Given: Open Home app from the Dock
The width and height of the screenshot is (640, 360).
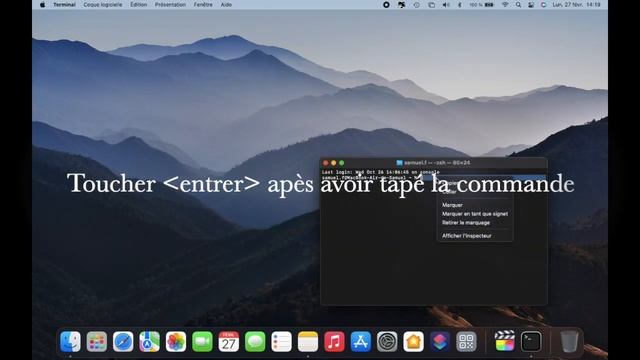Looking at the screenshot, I should [x=413, y=341].
